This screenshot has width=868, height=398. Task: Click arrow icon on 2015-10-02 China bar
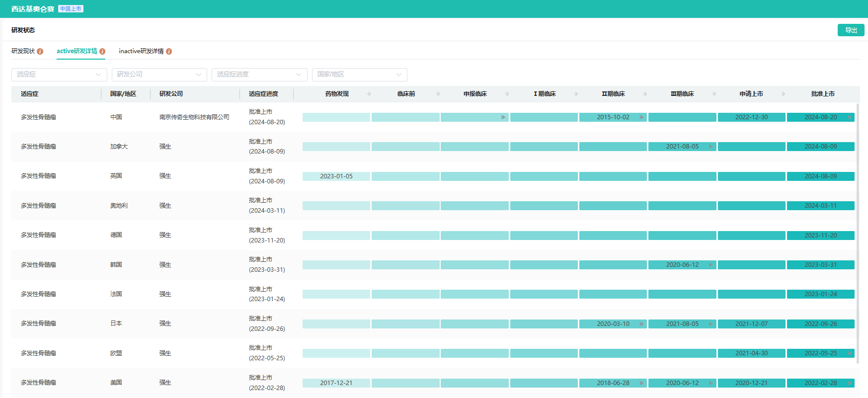pyautogui.click(x=641, y=117)
